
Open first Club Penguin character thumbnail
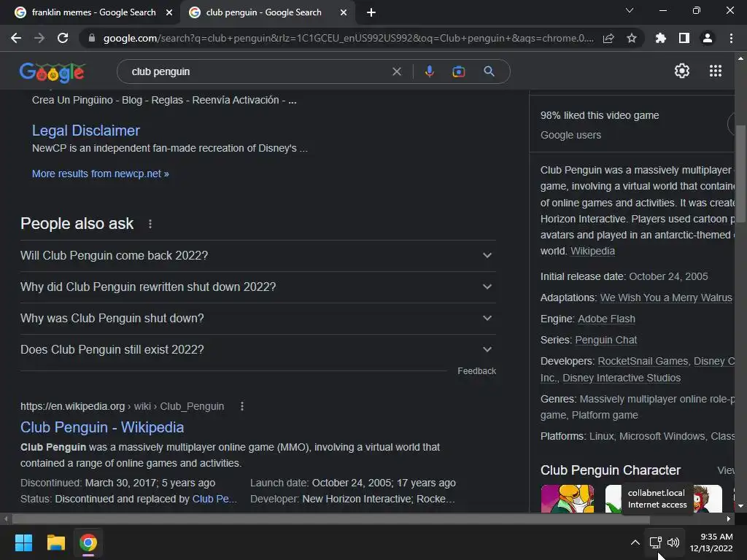[x=568, y=499]
